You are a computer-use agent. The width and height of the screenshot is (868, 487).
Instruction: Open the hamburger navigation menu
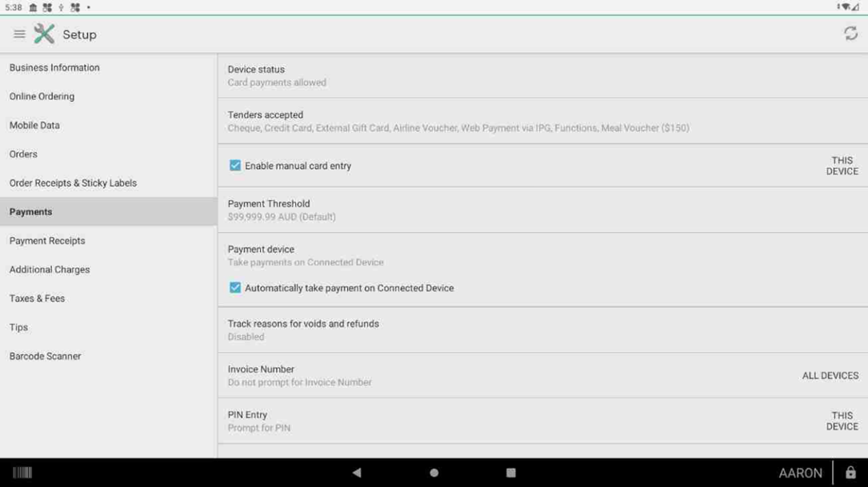[x=19, y=34]
